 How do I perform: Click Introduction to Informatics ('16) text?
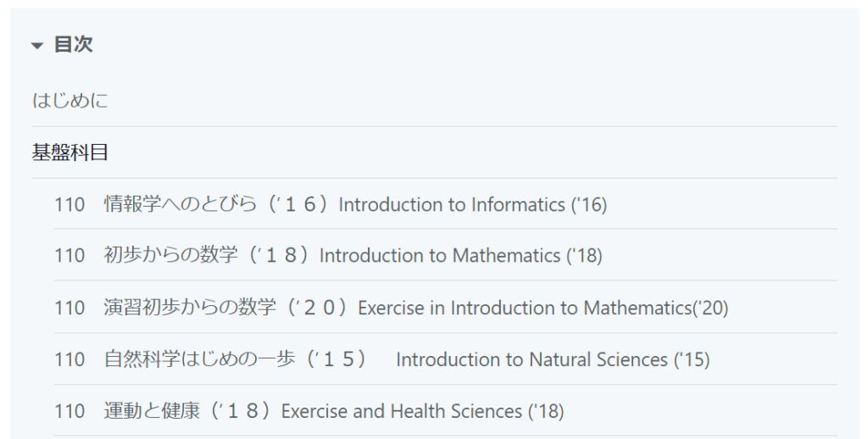[x=472, y=204]
